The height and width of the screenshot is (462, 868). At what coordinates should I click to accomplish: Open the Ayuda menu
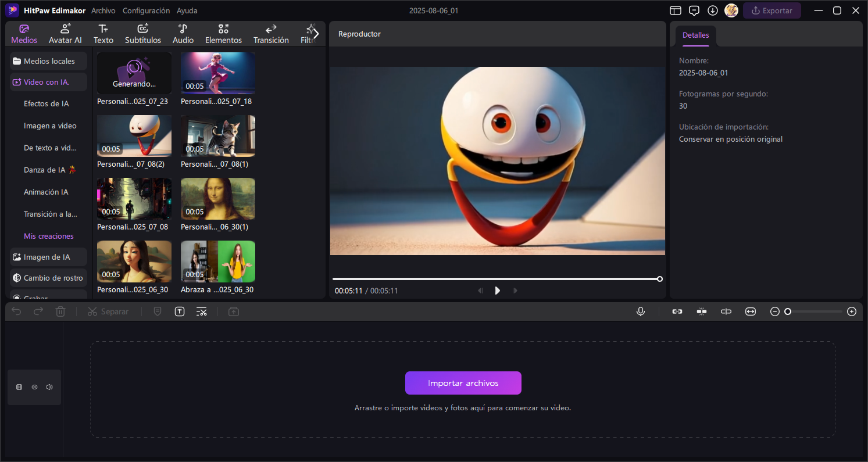[187, 10]
